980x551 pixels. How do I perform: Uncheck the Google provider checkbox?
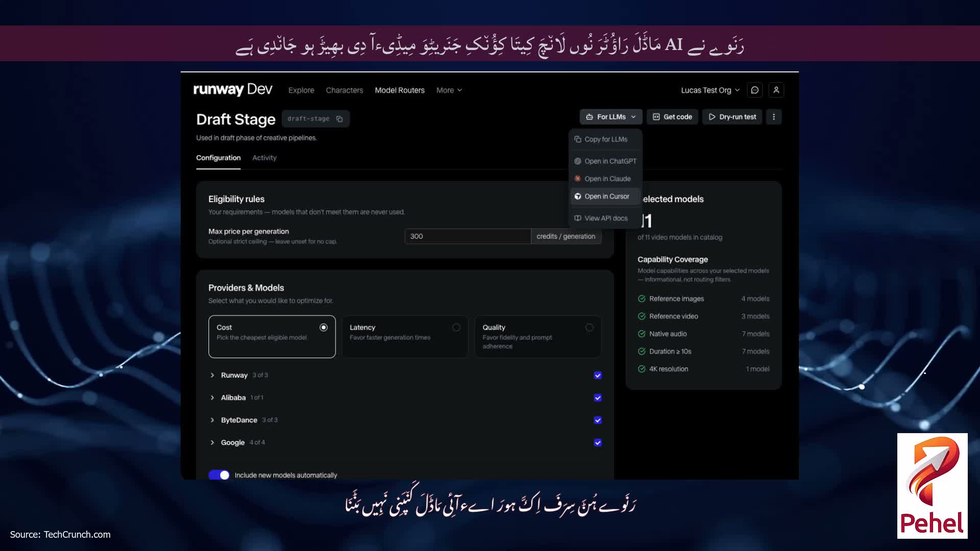coord(598,443)
